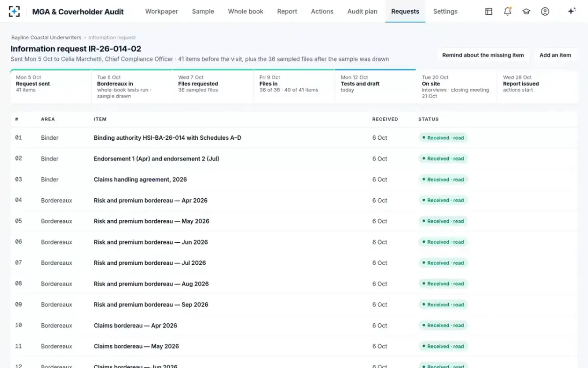
Task: Select the Request sent timeline step
Action: pyautogui.click(x=51, y=86)
